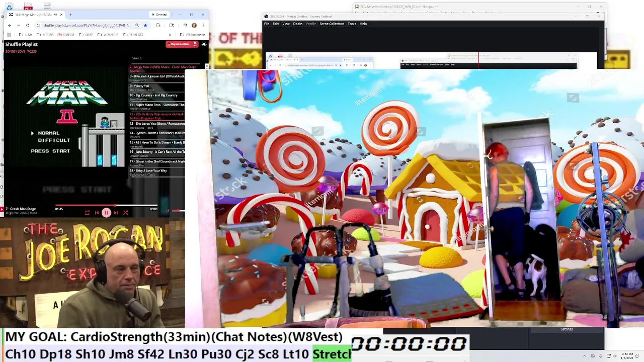View site information icon in address bar
The width and height of the screenshot is (644, 362).
tap(38, 25)
